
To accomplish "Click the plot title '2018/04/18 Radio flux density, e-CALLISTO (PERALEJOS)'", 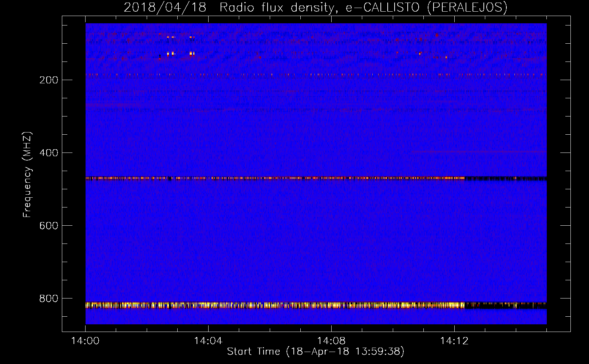I will [315, 7].
